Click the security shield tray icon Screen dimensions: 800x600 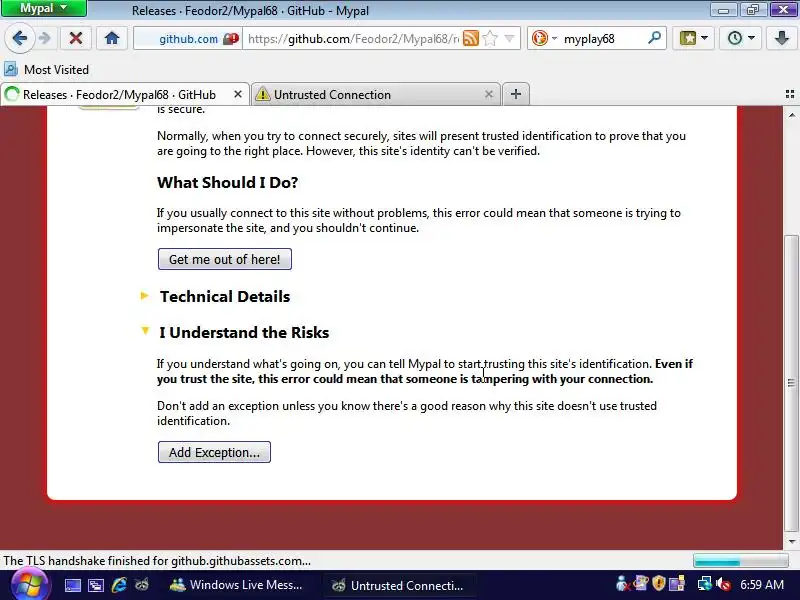[659, 584]
